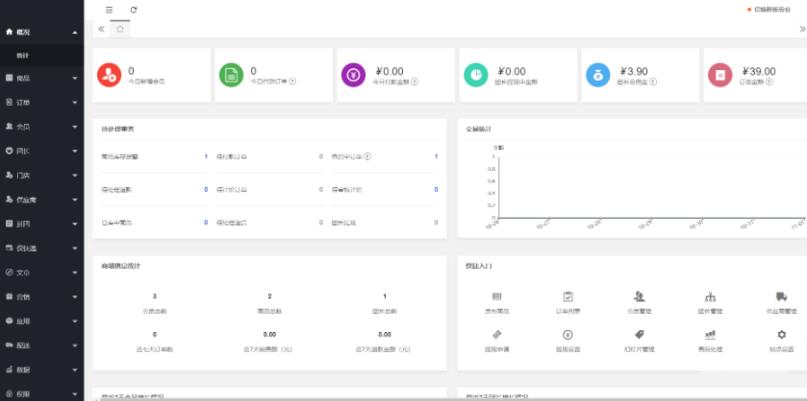The height and width of the screenshot is (401, 807).
Task: Open the gear site settings shortcut
Action: pyautogui.click(x=781, y=334)
